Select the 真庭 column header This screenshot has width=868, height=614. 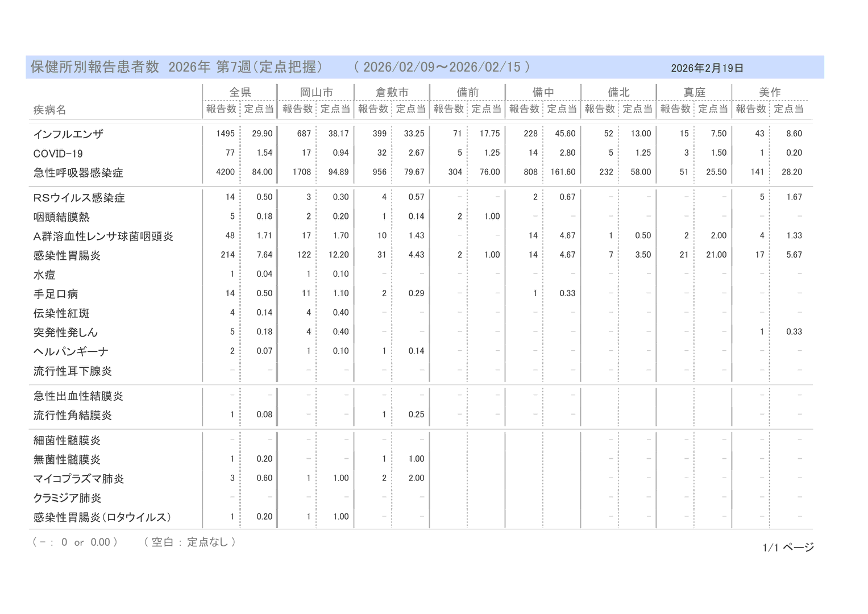[x=694, y=92]
